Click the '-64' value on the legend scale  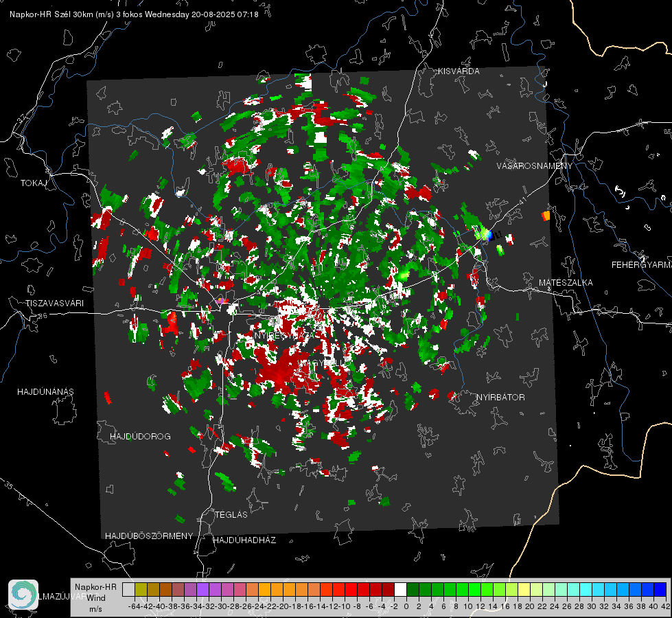135,606
